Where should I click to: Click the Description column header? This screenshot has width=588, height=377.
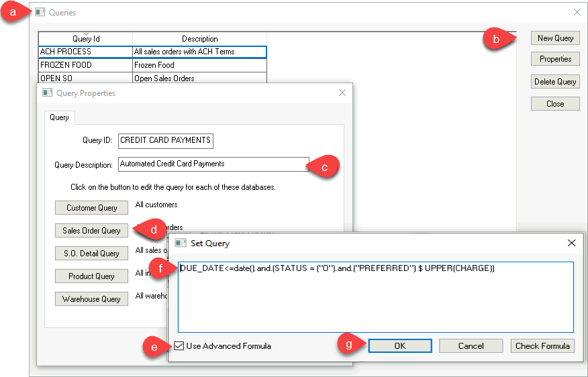tap(199, 39)
